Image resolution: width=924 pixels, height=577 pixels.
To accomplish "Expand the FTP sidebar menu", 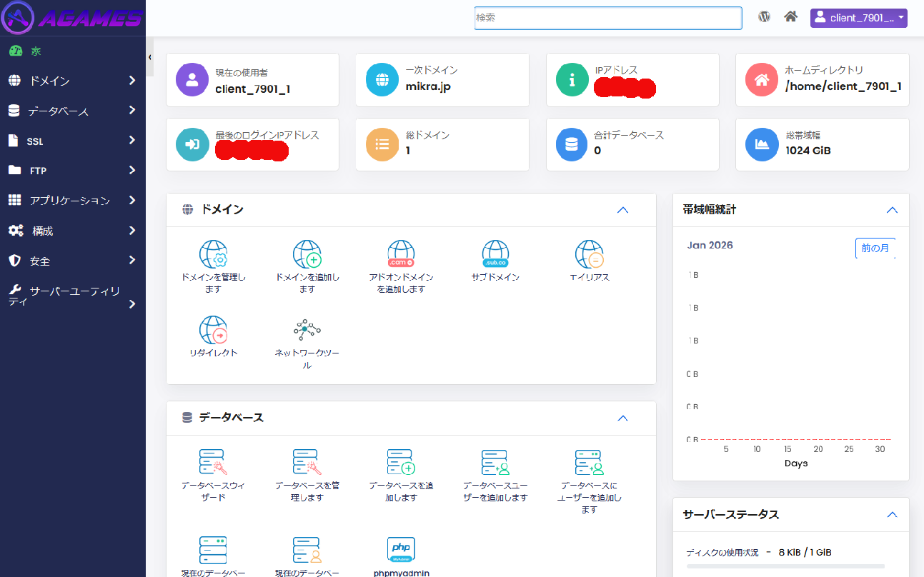I will coord(71,171).
